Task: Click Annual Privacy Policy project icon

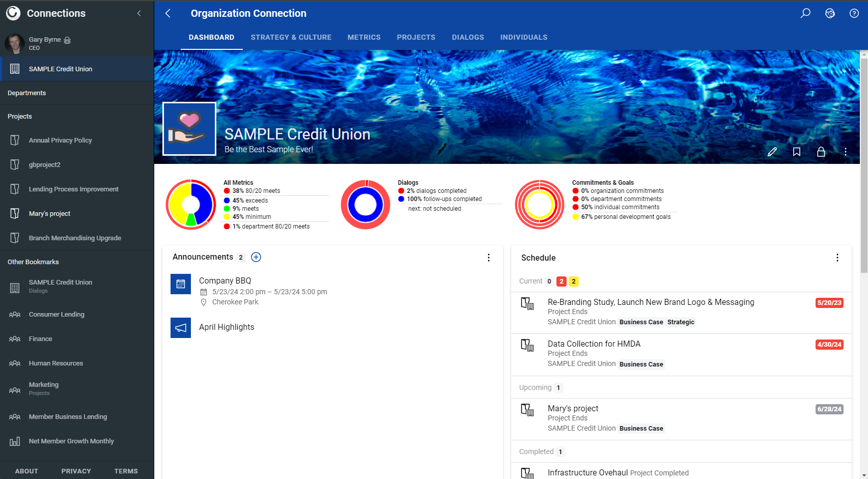Action: pos(15,140)
